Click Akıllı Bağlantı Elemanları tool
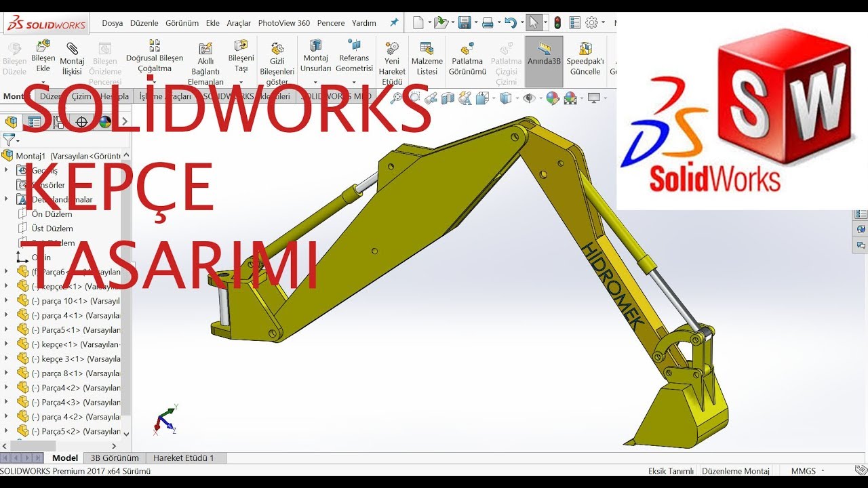The image size is (868, 488). tap(205, 64)
